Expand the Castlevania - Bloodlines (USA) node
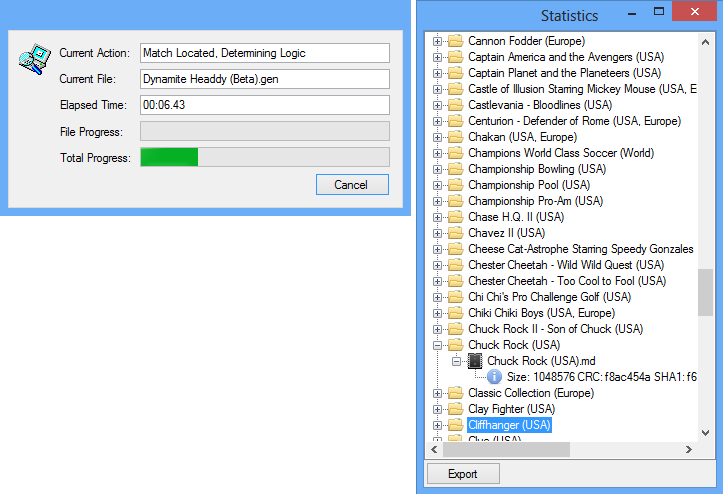 click(437, 105)
